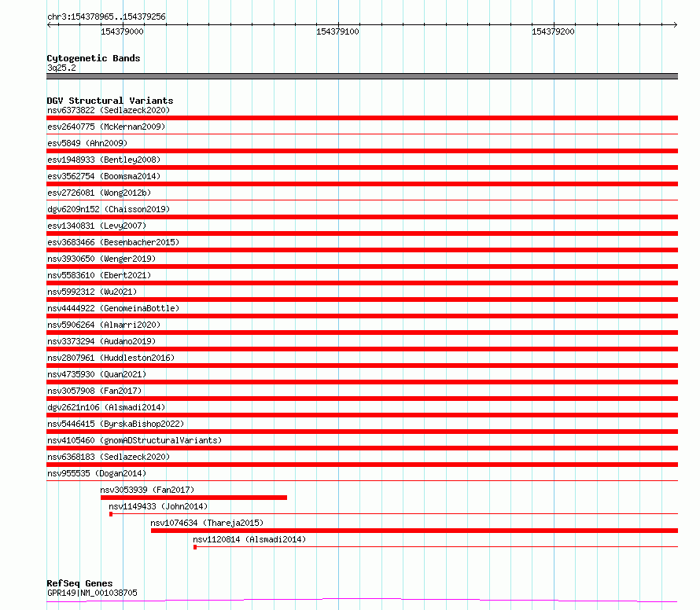The image size is (700, 610).
Task: Click nsv4735930 (Quan2021) label
Action: 97,374
